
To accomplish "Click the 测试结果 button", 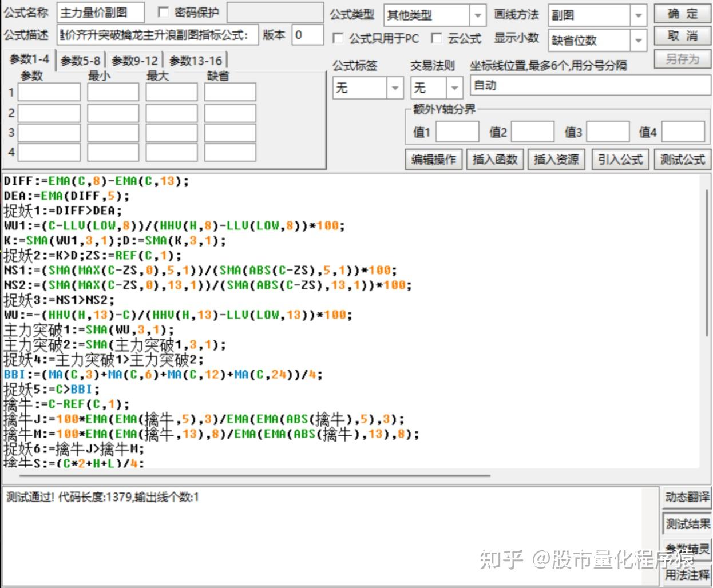I will [687, 523].
